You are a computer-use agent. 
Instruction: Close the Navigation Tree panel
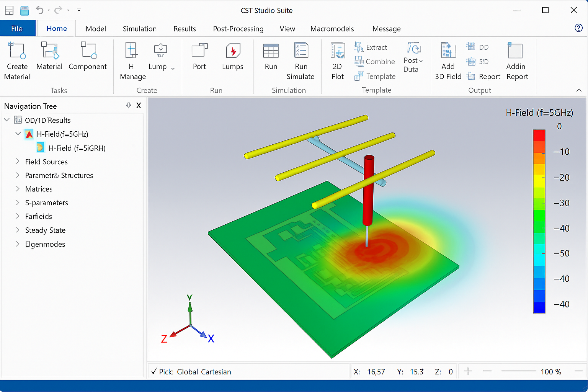(x=139, y=105)
